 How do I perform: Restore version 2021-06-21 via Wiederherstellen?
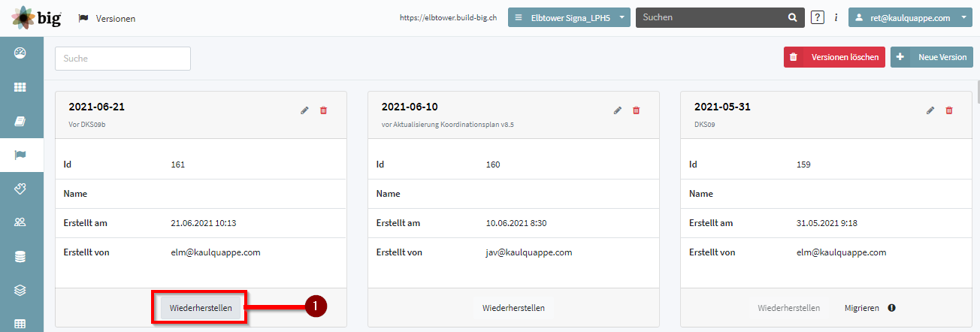pyautogui.click(x=201, y=308)
